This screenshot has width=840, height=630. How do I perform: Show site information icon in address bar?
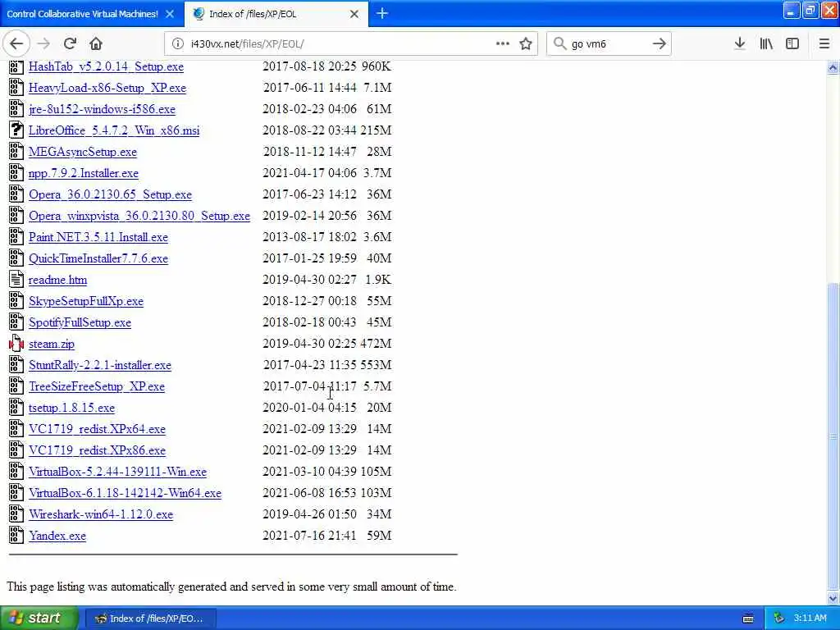[177, 44]
